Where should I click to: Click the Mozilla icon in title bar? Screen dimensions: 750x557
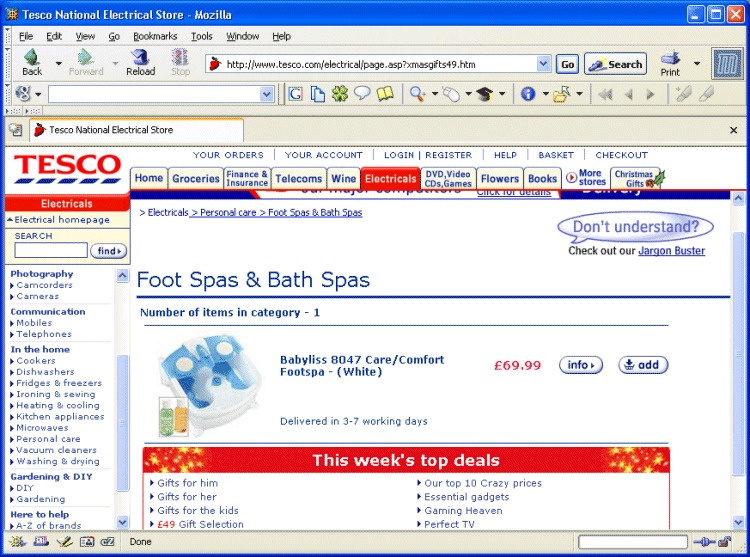click(x=12, y=14)
